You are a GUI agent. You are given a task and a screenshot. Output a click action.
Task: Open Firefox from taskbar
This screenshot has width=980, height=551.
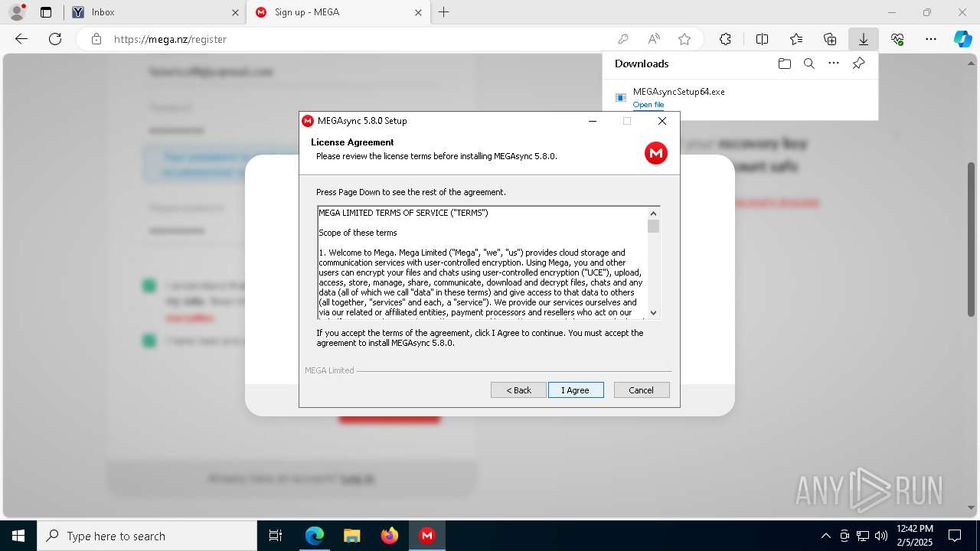389,536
